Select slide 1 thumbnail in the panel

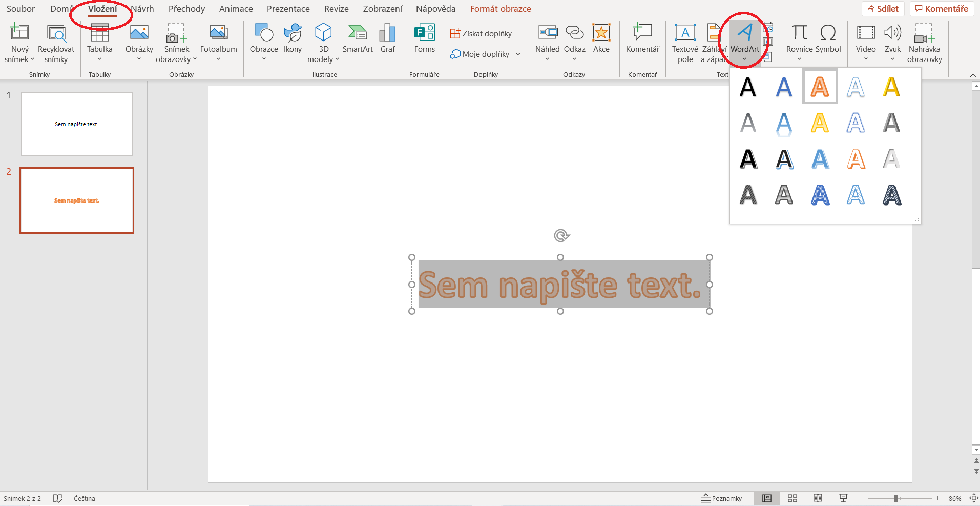tap(76, 124)
